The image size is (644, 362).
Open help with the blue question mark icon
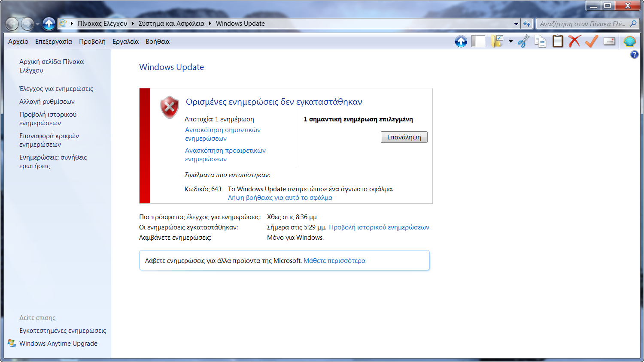point(634,54)
